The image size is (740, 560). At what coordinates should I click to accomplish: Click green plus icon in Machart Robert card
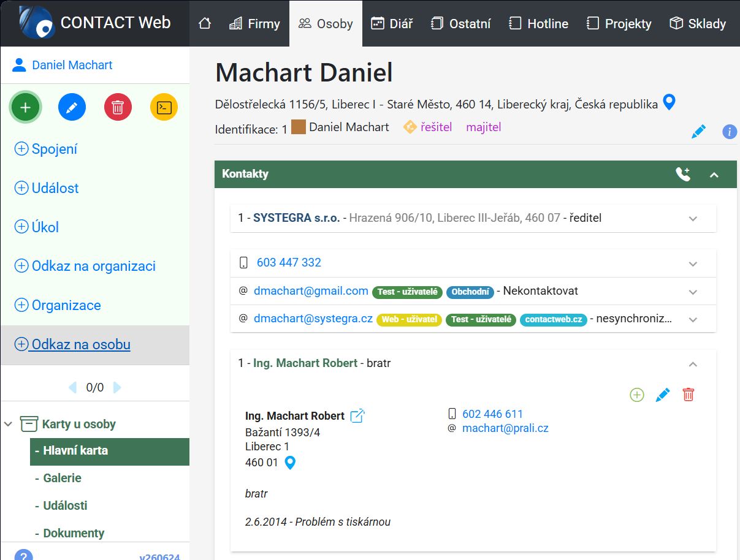(x=637, y=395)
